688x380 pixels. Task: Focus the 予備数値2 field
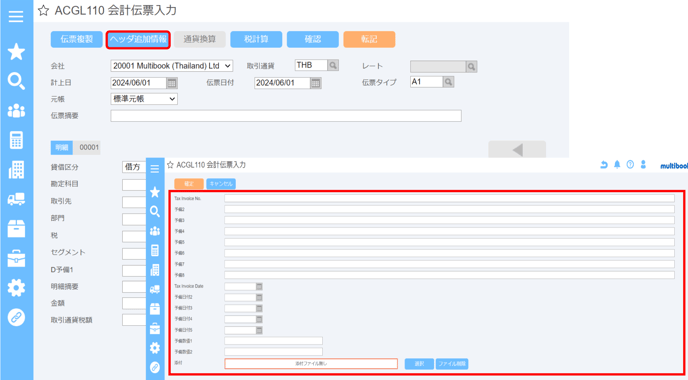[x=273, y=352]
